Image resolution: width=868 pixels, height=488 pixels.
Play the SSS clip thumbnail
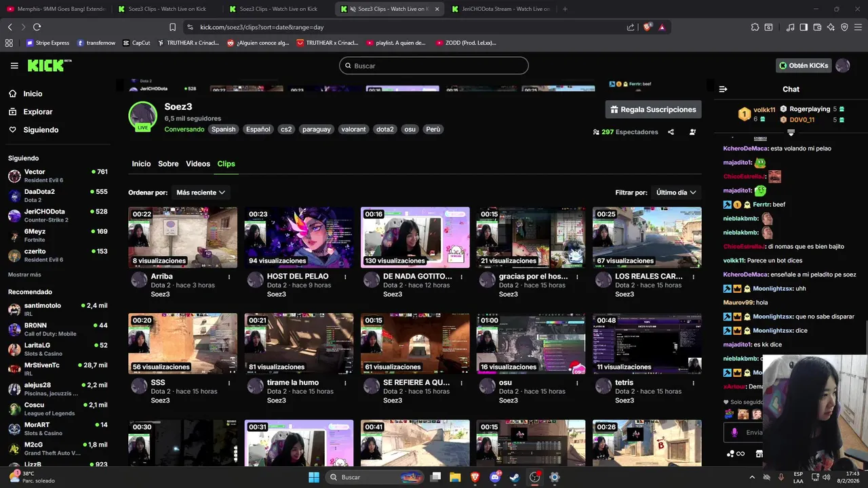[182, 344]
